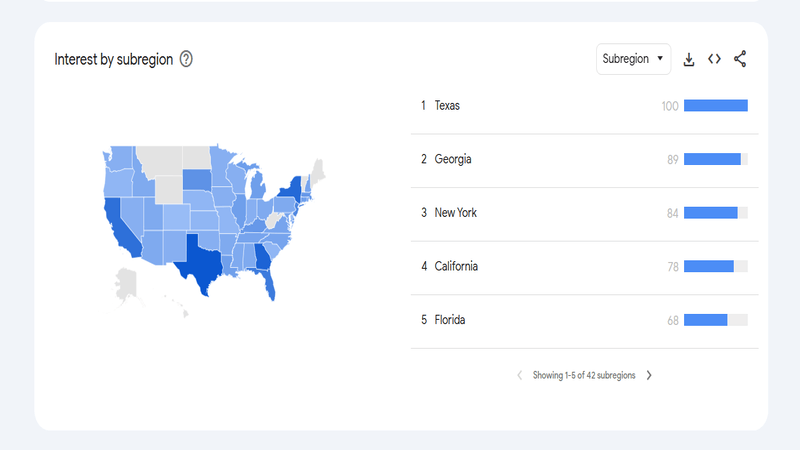Click the Georgia interest bar (89)
This screenshot has height=450, width=800.
click(x=712, y=159)
